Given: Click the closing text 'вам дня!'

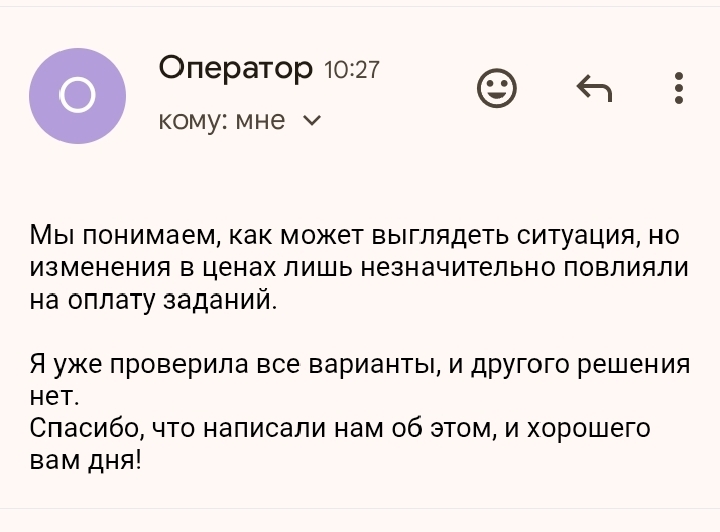Looking at the screenshot, I should (x=86, y=460).
